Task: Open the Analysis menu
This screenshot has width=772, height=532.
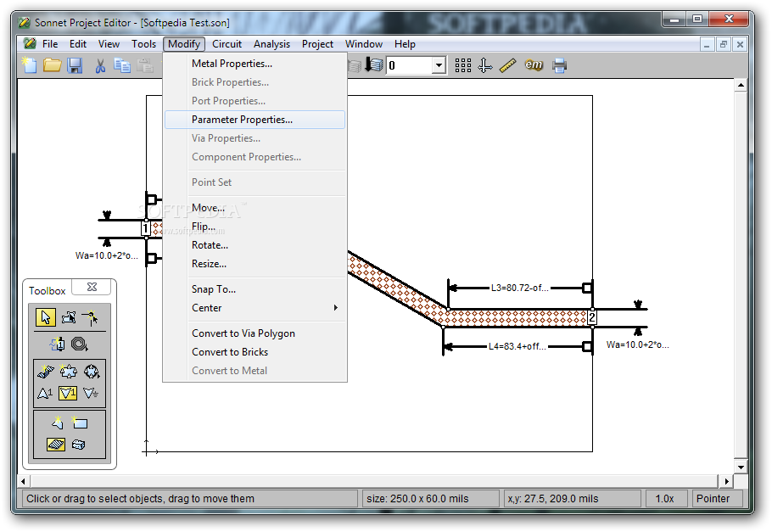Action: coord(271,44)
